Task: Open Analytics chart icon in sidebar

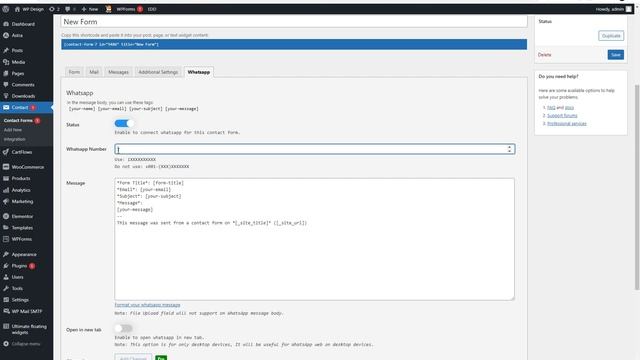Action: coord(6,190)
